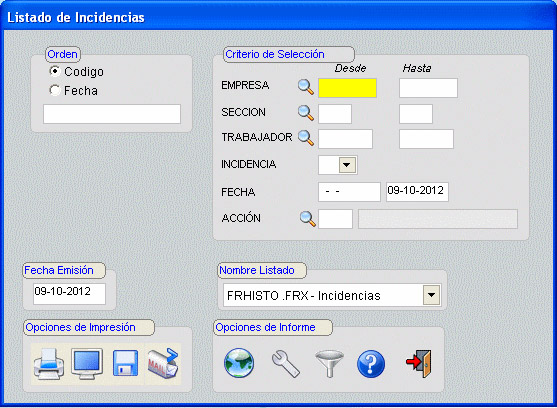Screen dimensions: 557x408
Task: Expand the INCIDENCIA dropdown arrow
Action: 347,165
